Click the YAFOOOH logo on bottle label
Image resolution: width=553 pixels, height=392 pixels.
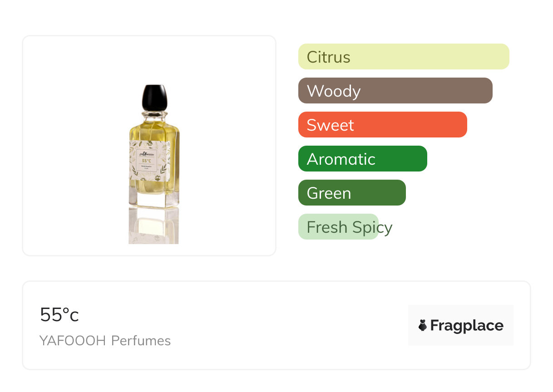pos(147,154)
